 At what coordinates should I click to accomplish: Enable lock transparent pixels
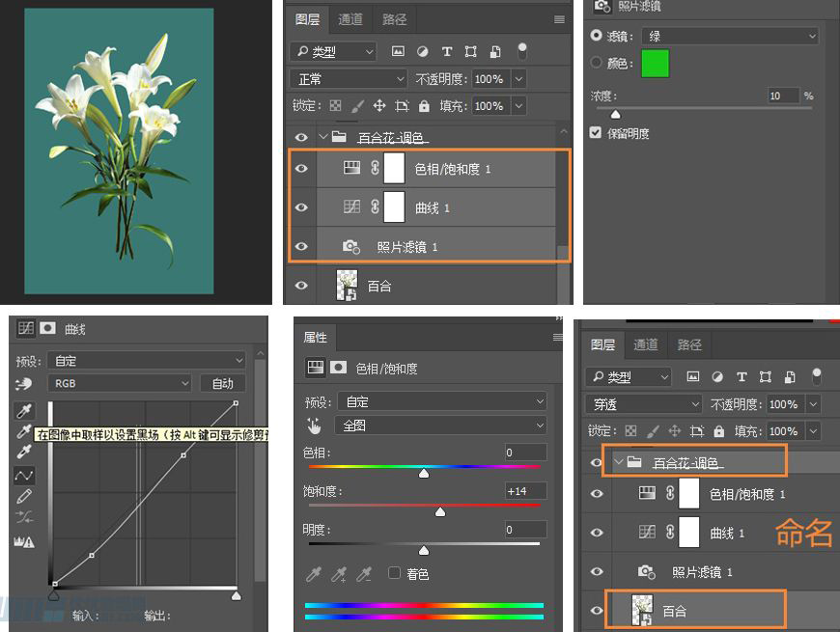coord(334,105)
